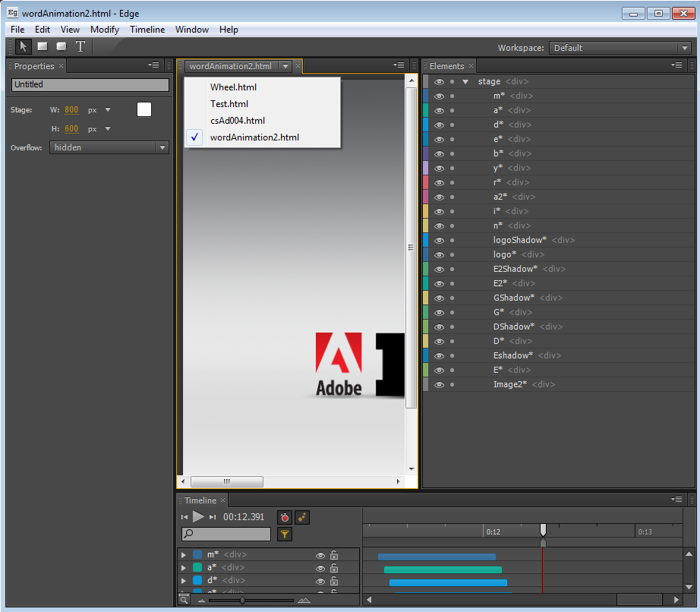Open the Help menu
The image size is (700, 612).
(x=229, y=30)
